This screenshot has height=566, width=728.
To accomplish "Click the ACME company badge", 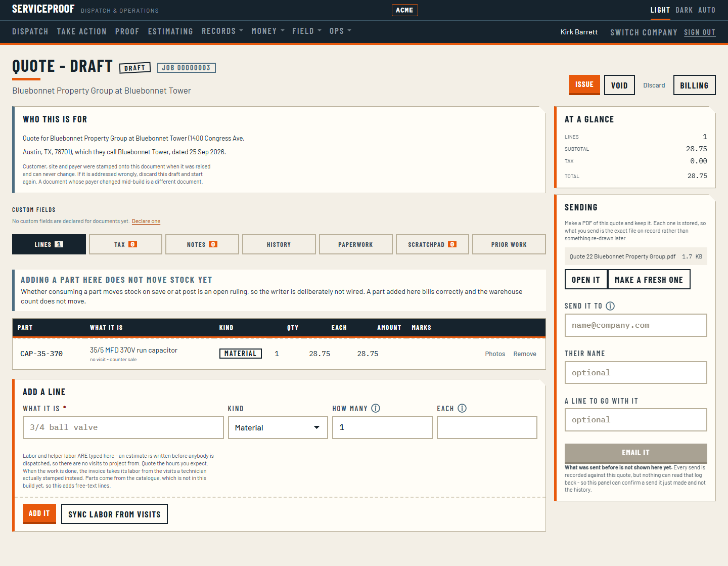I will click(405, 10).
